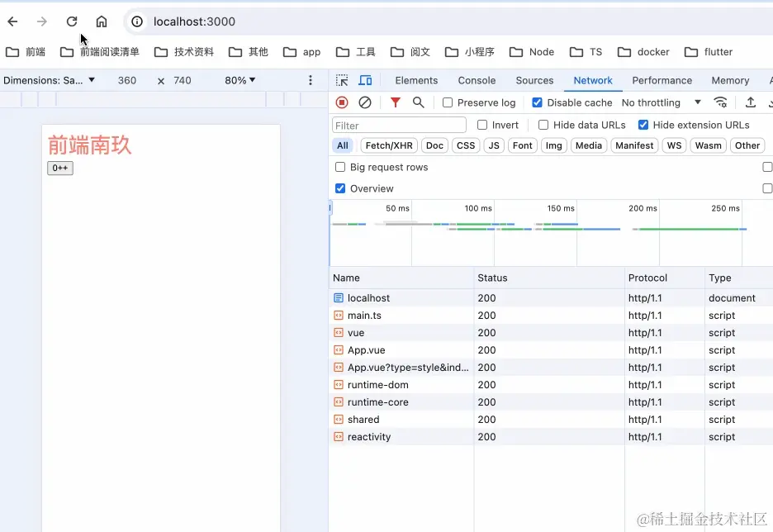Toggle the device toolbar icon
773x532 pixels.
[x=365, y=80]
